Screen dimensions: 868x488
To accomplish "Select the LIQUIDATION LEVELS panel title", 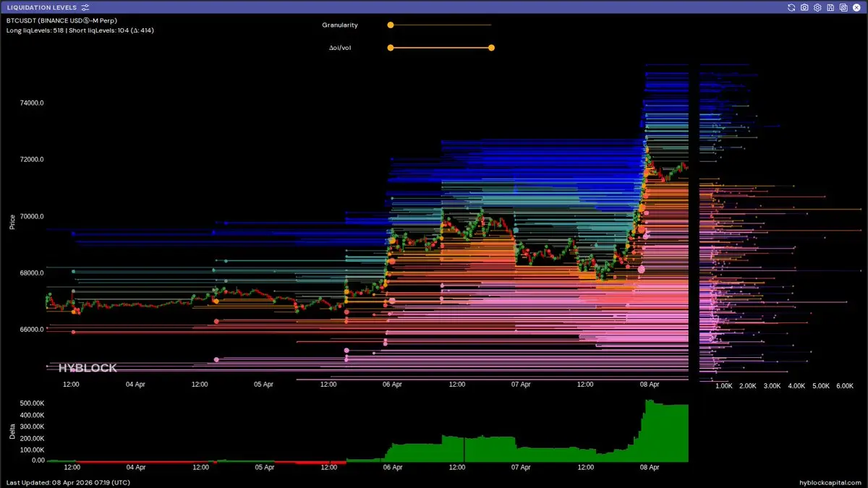I will point(41,7).
